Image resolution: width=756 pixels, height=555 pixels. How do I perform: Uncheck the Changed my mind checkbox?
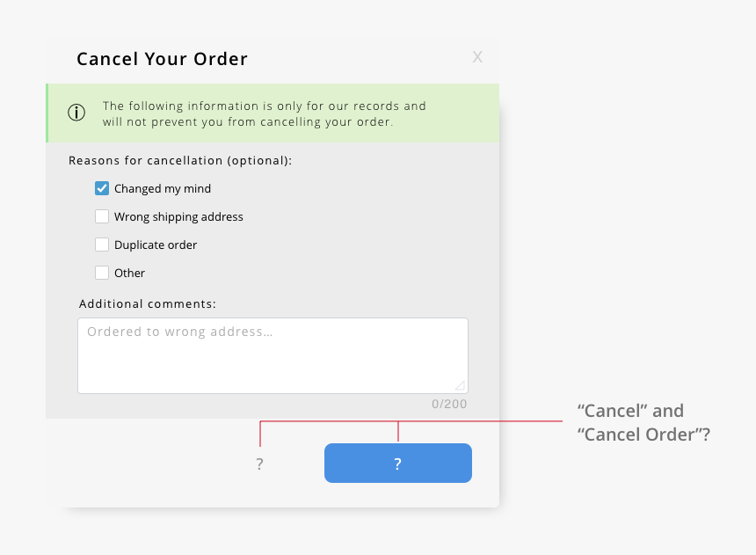point(102,188)
